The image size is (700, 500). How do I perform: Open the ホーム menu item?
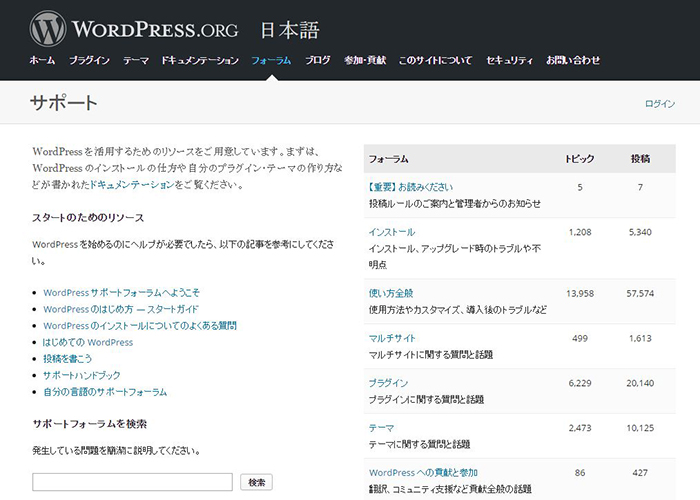point(42,60)
